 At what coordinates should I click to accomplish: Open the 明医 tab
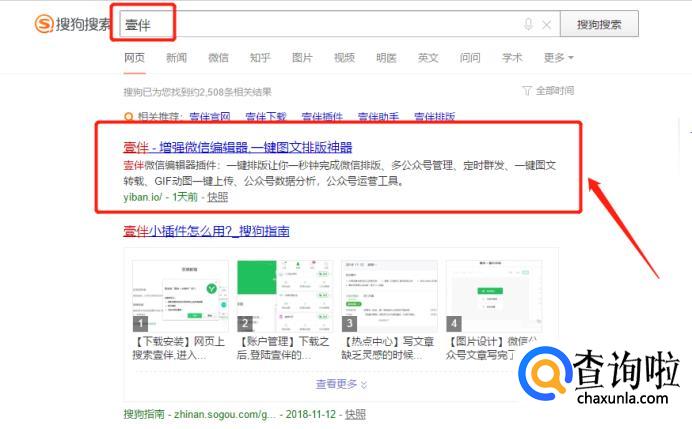(x=386, y=58)
